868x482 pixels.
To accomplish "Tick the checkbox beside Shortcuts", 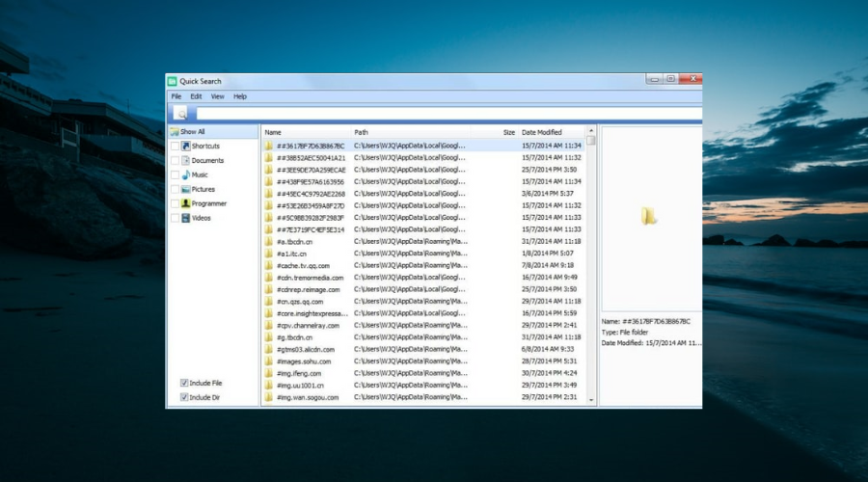I will (x=175, y=146).
